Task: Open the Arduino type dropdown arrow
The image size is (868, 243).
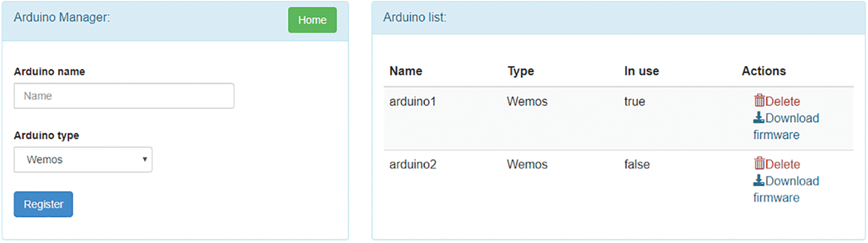Action: 144,159
